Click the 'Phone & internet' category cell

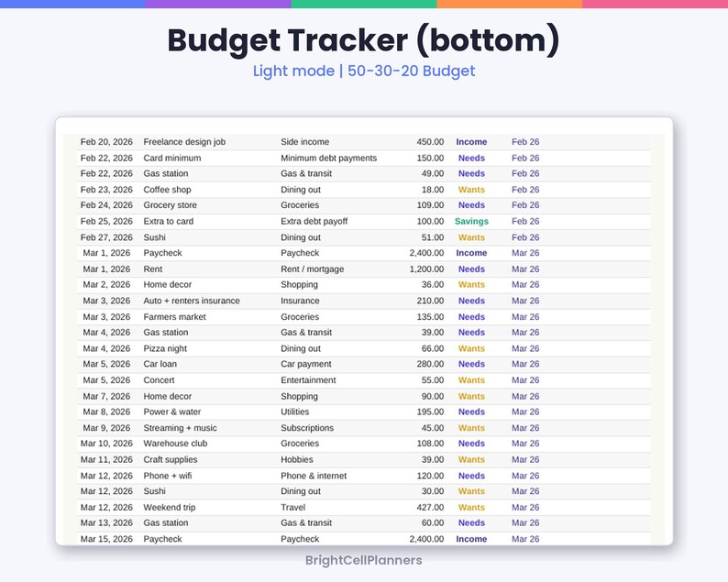click(314, 476)
